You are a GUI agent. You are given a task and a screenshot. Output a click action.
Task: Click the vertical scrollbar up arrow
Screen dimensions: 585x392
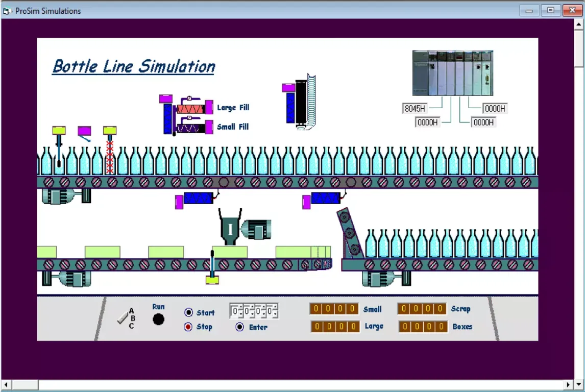coord(579,24)
